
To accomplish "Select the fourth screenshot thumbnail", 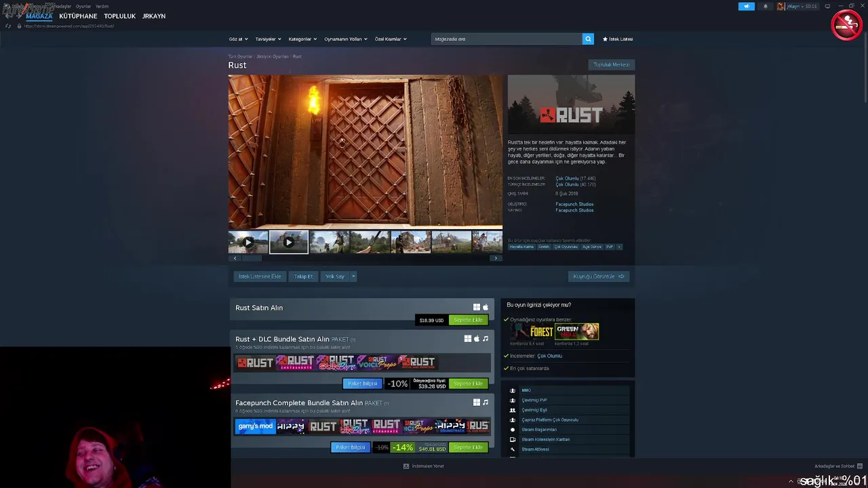I will point(370,242).
